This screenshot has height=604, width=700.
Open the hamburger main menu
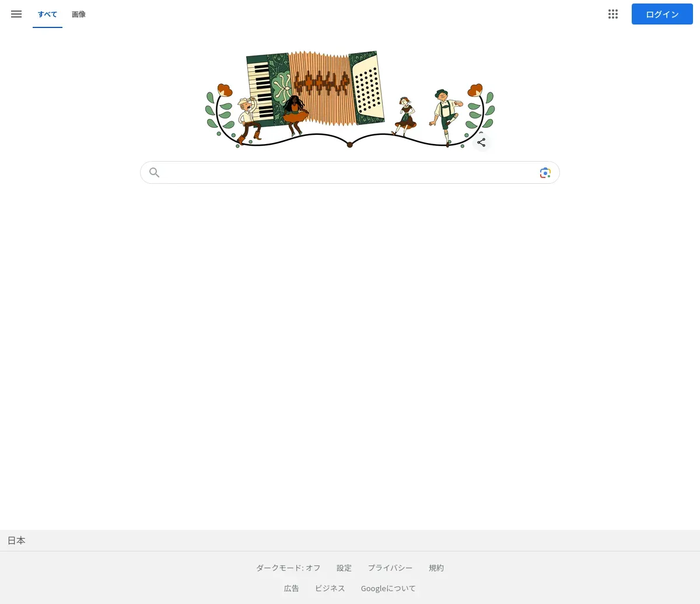coord(16,14)
